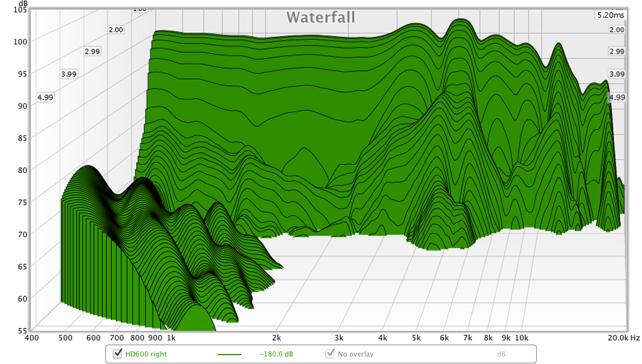Click the No overlay legend label

[355, 354]
